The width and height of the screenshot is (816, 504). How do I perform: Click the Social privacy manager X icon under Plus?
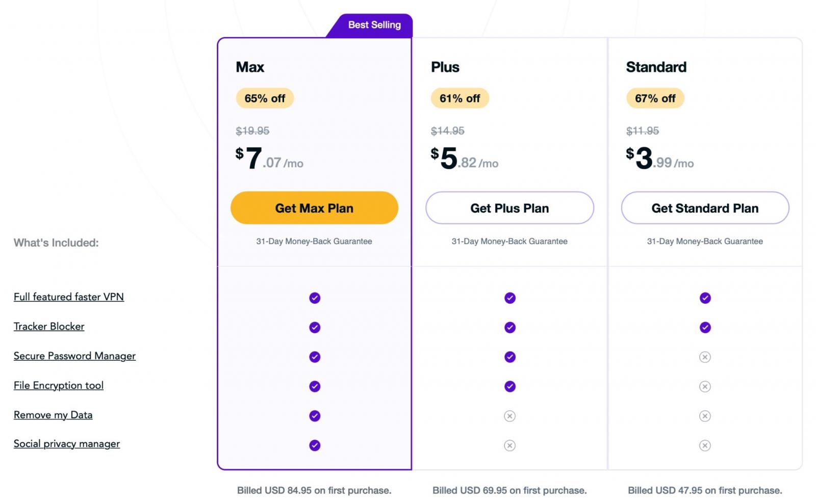[x=509, y=445]
